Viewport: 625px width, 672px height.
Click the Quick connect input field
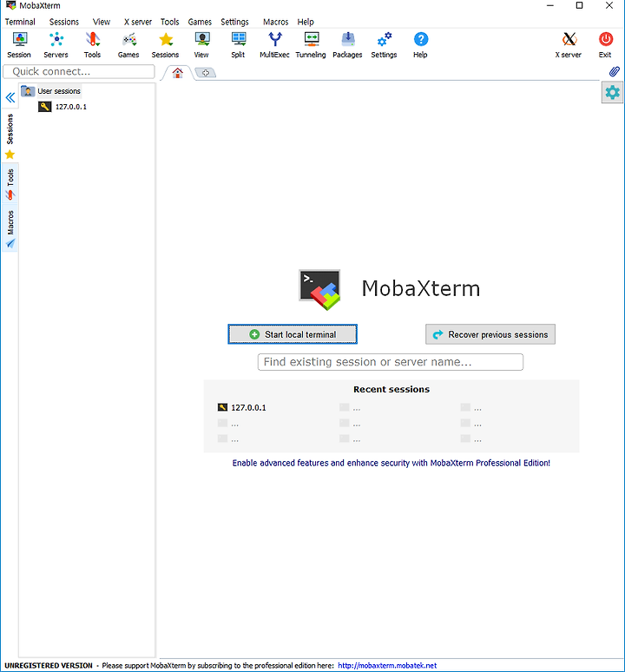pyautogui.click(x=79, y=71)
